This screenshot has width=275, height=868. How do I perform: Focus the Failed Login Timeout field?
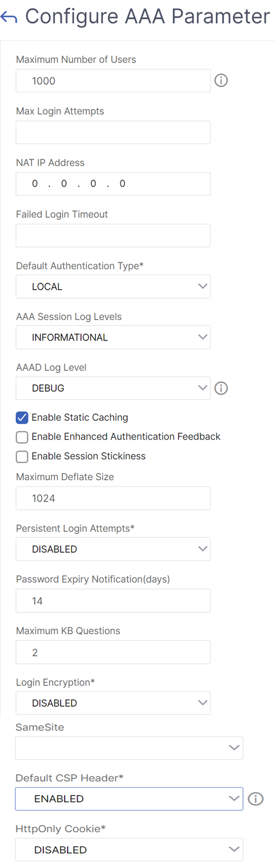(x=113, y=235)
